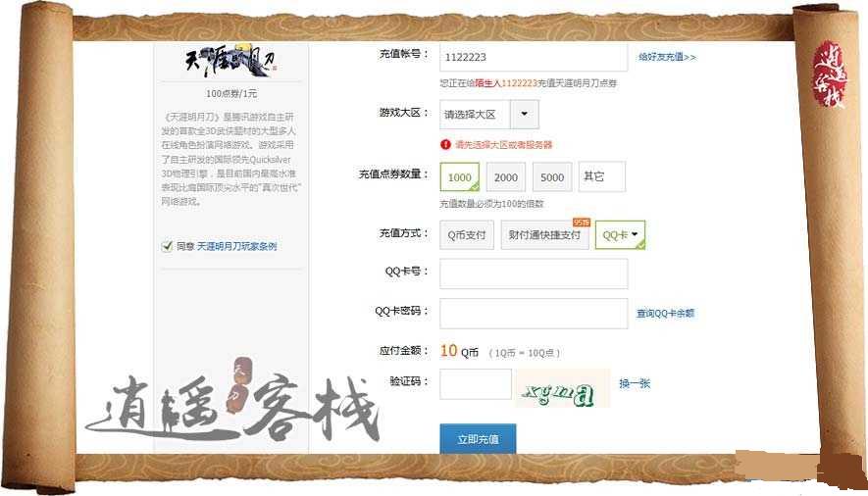Open the 请选择大区 dropdown arrow
868x496 pixels.
(524, 114)
